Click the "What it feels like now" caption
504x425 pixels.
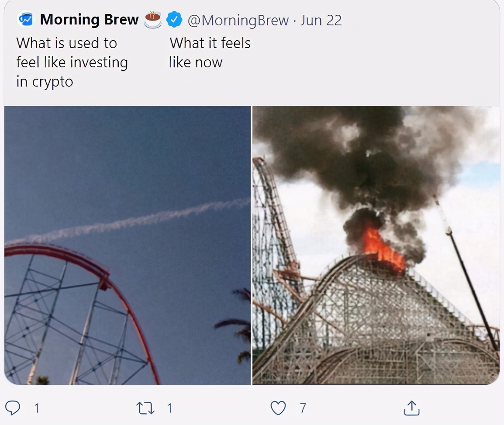click(210, 52)
